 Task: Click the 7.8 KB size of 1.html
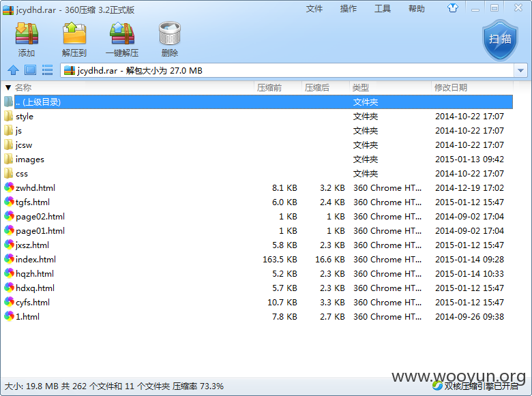click(x=284, y=317)
